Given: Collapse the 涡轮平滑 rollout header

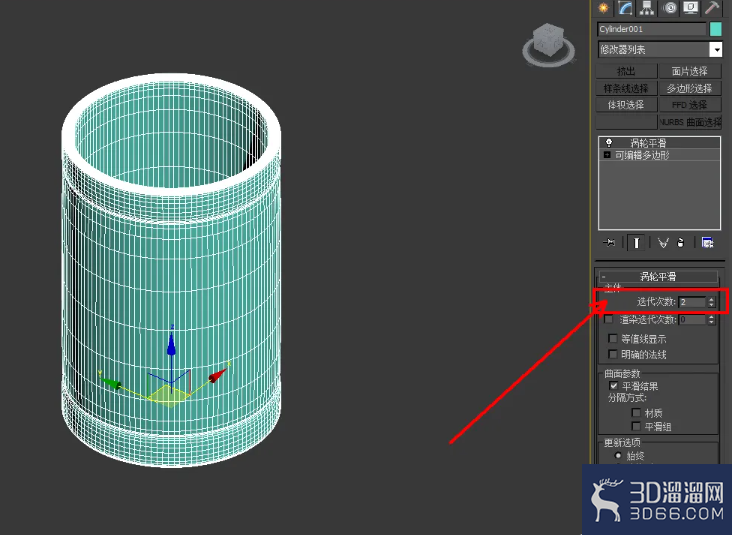Looking at the screenshot, I should [658, 276].
